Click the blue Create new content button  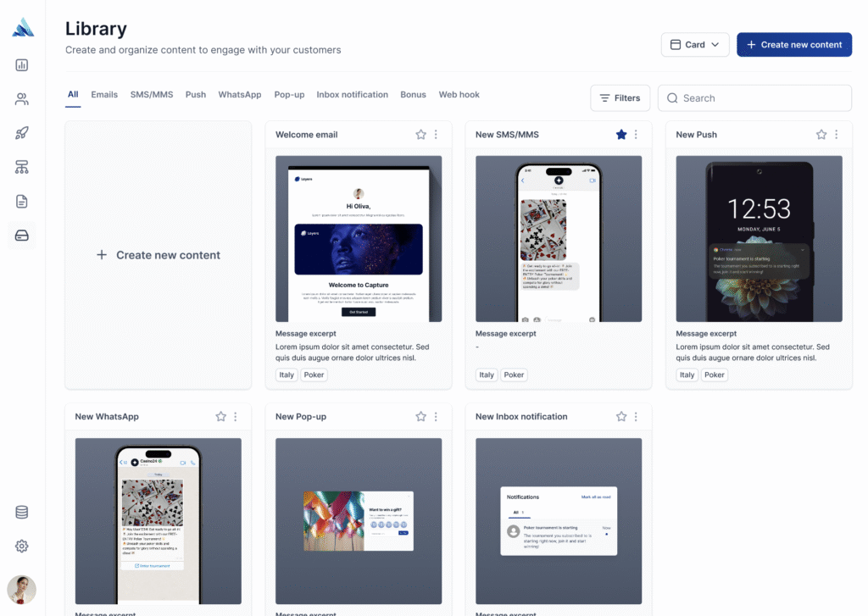pos(794,45)
